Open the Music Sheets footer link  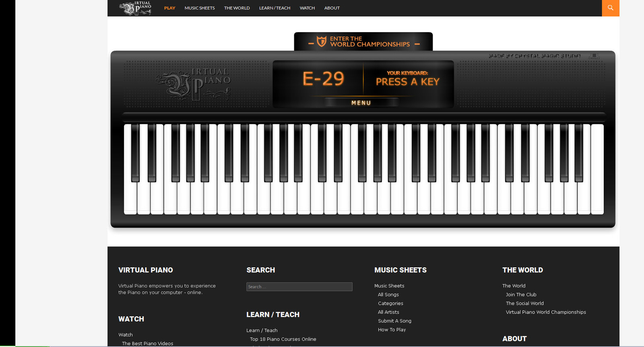[389, 286]
